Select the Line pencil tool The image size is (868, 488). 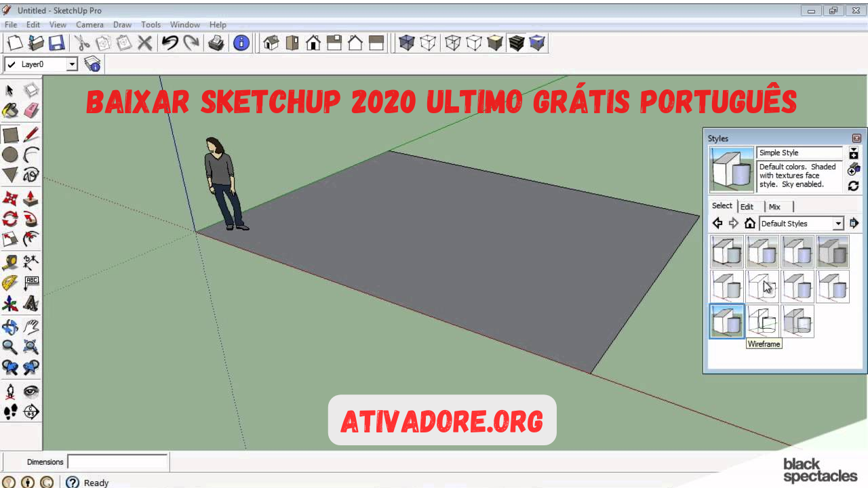click(x=31, y=135)
